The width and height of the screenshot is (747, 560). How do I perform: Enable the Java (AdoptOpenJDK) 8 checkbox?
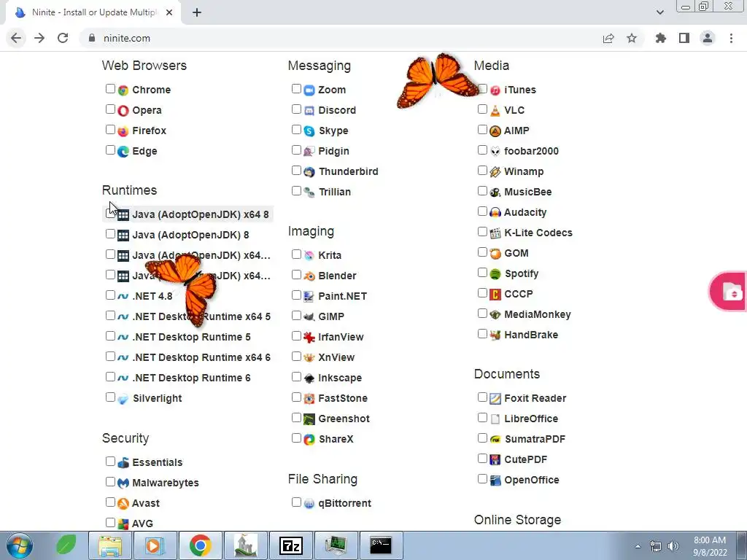(x=110, y=234)
